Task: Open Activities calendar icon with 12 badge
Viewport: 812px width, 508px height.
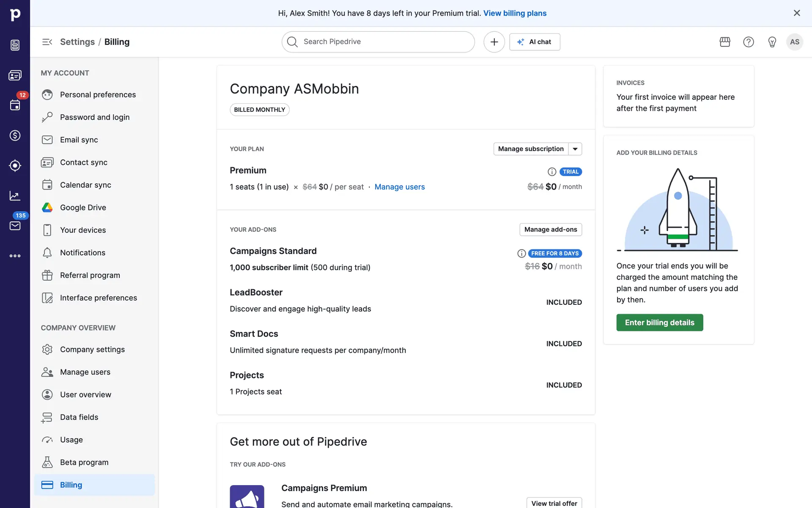Action: coord(15,105)
